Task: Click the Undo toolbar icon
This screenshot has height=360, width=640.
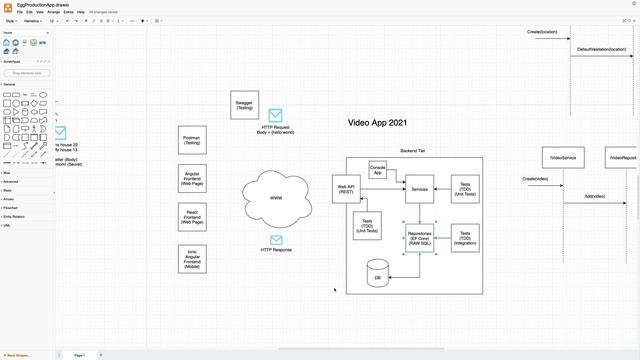Action: coord(67,21)
